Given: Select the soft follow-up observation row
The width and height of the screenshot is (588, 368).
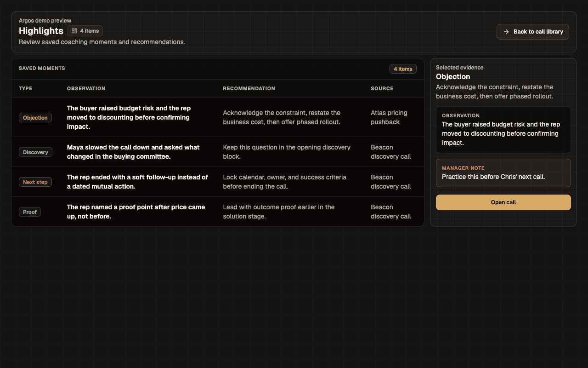Looking at the screenshot, I should pyautogui.click(x=218, y=182).
